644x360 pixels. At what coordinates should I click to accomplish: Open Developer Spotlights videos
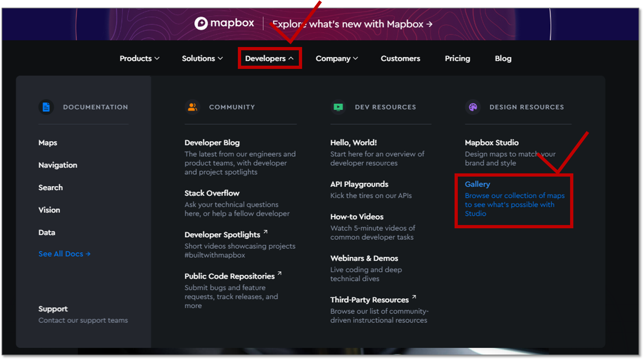[222, 234]
